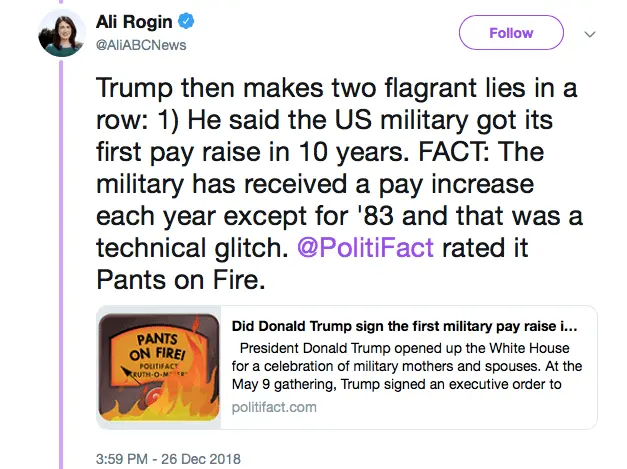Click the blue verified badge
Image resolution: width=627 pixels, height=469 pixels.
[176, 23]
